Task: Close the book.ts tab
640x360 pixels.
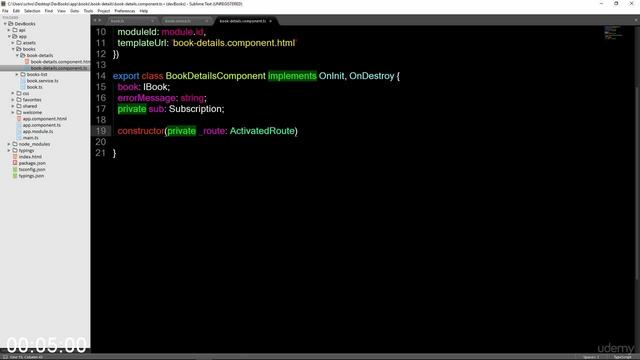Action: point(152,21)
